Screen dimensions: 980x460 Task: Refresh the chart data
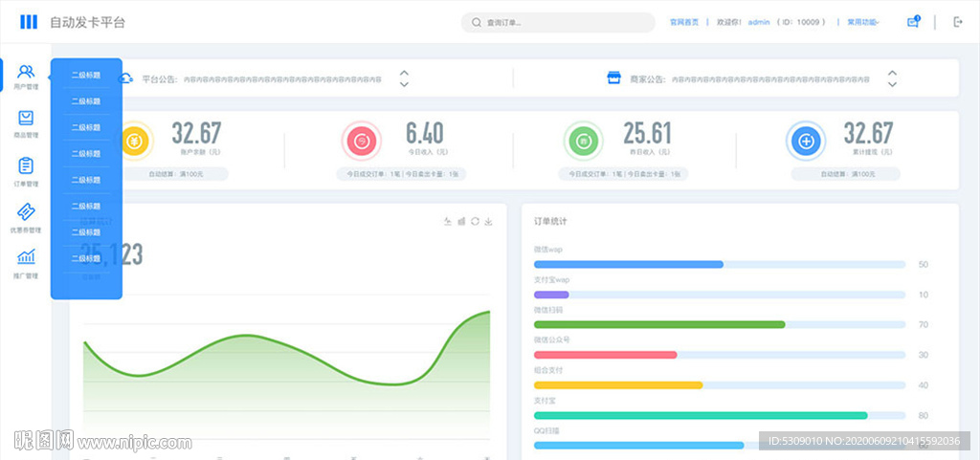coord(475,222)
